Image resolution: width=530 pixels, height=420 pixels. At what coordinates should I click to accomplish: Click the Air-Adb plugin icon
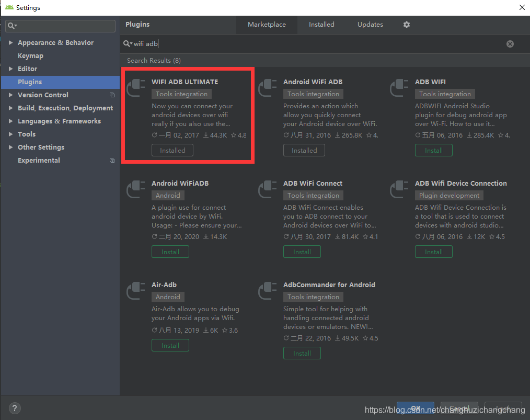pos(136,291)
